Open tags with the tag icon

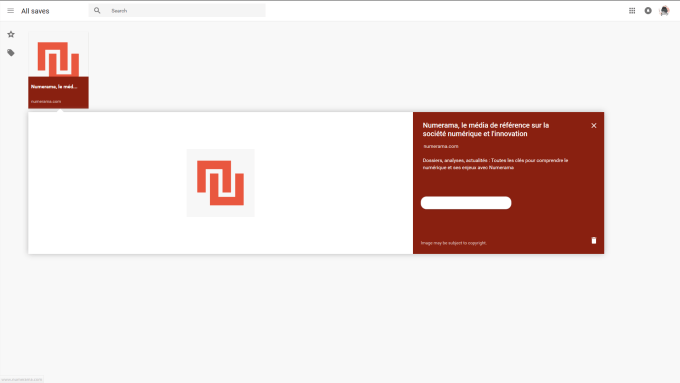(11, 53)
